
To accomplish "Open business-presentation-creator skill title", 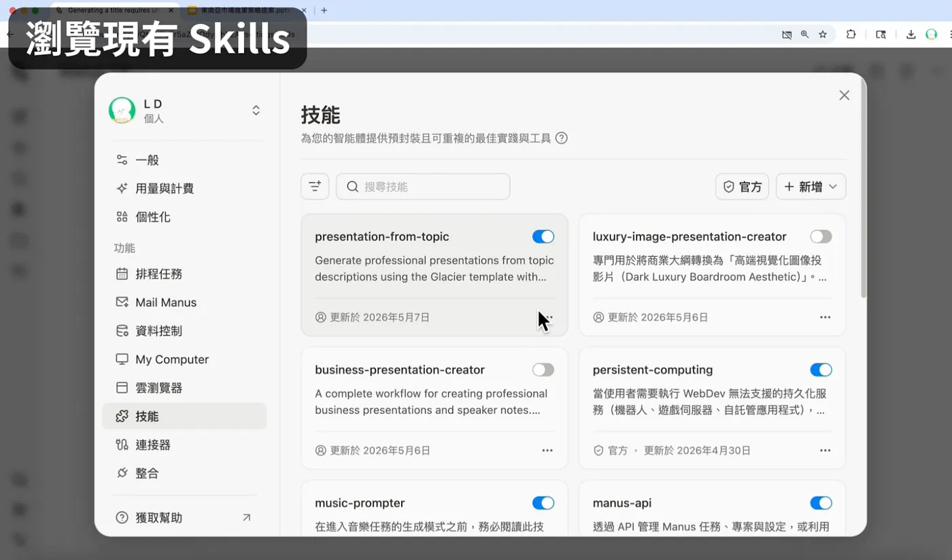I will [x=400, y=370].
